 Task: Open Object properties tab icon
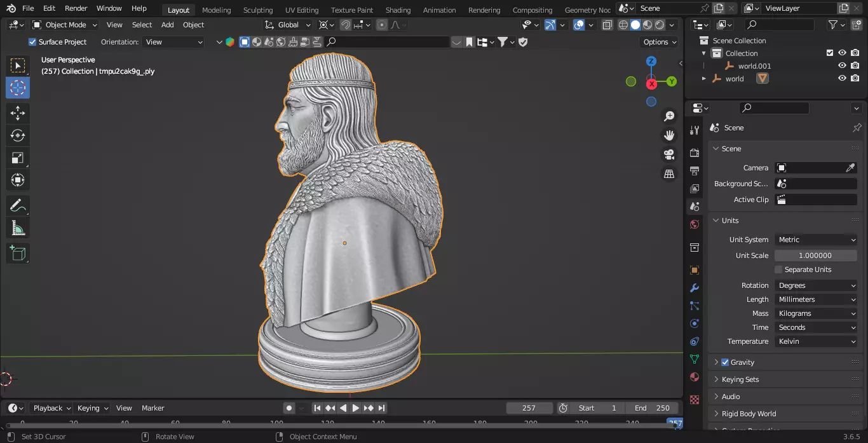coord(695,270)
